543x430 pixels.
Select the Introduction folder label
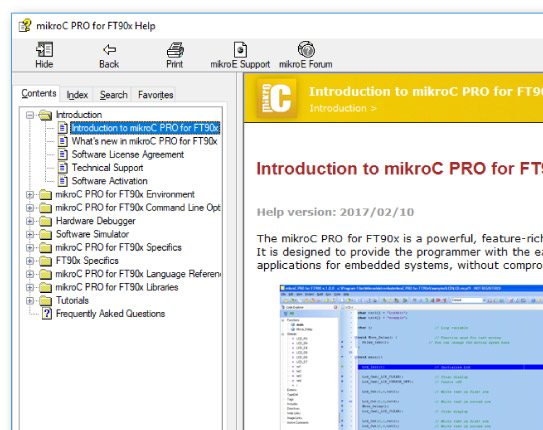(x=79, y=115)
